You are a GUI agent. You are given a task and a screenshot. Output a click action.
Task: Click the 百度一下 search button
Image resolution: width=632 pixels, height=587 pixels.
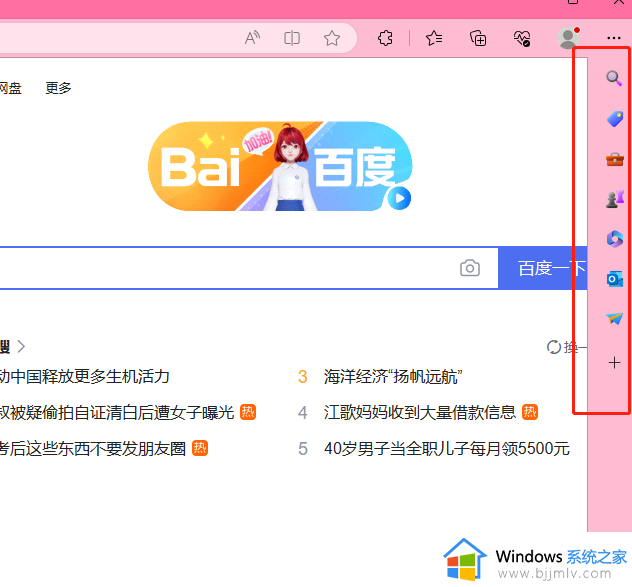[x=543, y=268]
